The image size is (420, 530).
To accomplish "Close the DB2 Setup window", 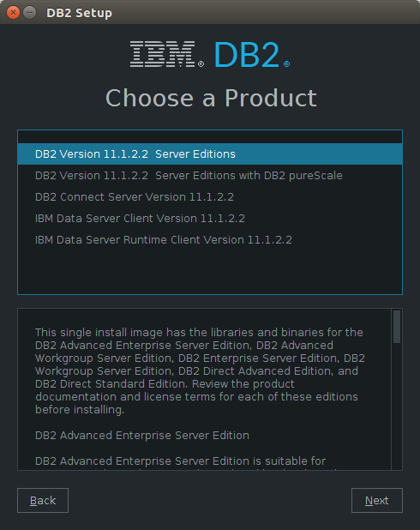I will (13, 13).
